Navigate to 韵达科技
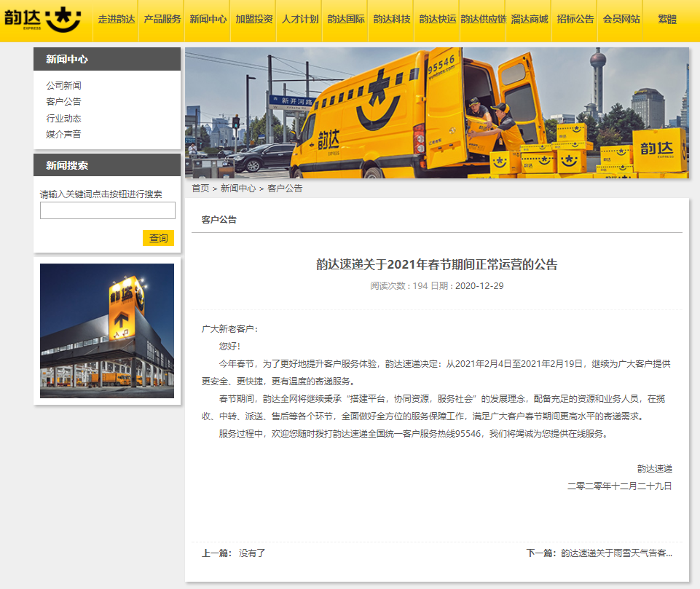The width and height of the screenshot is (700, 589). point(392,19)
